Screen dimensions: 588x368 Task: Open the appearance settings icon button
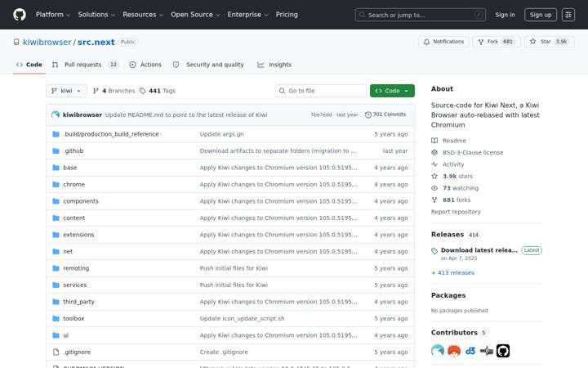(568, 15)
